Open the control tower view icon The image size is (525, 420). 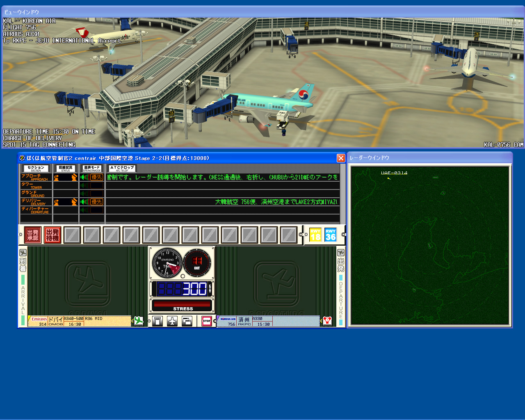[x=157, y=321]
